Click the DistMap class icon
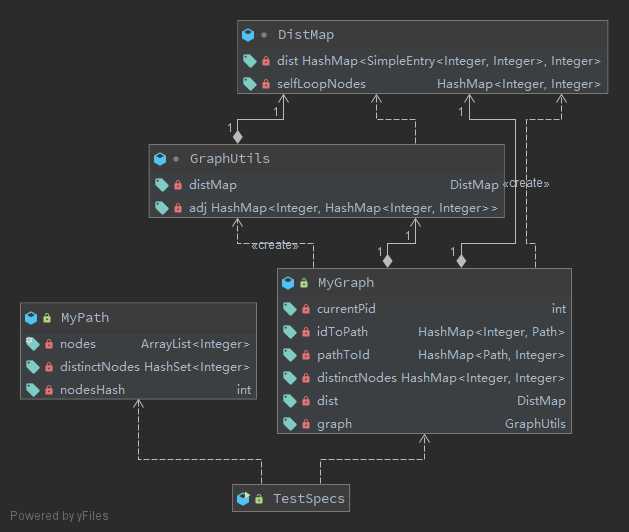 click(x=248, y=34)
